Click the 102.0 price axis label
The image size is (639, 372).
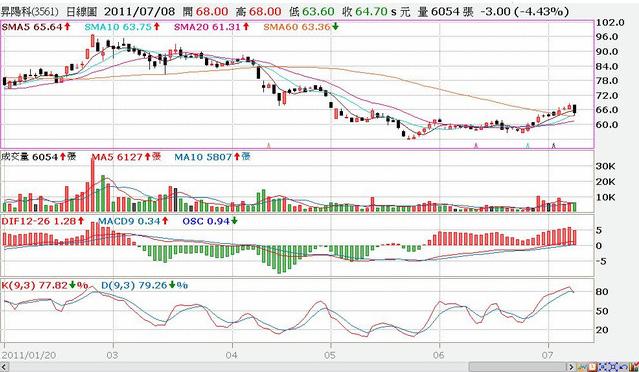610,22
